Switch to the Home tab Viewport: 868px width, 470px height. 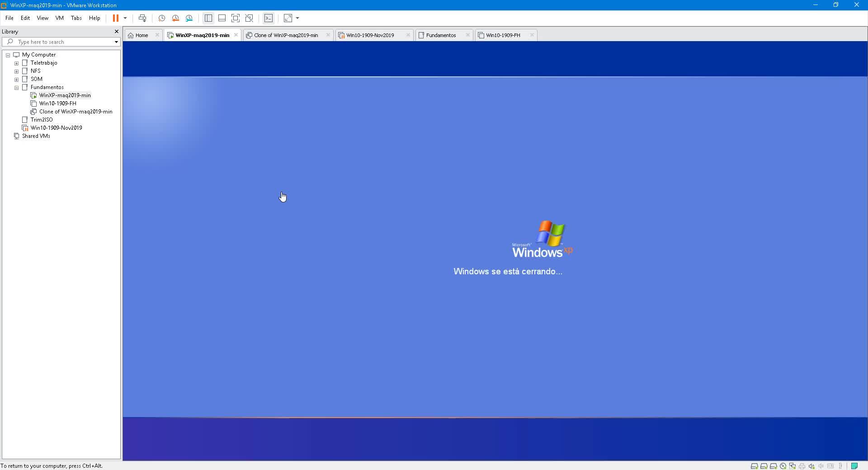pos(142,35)
